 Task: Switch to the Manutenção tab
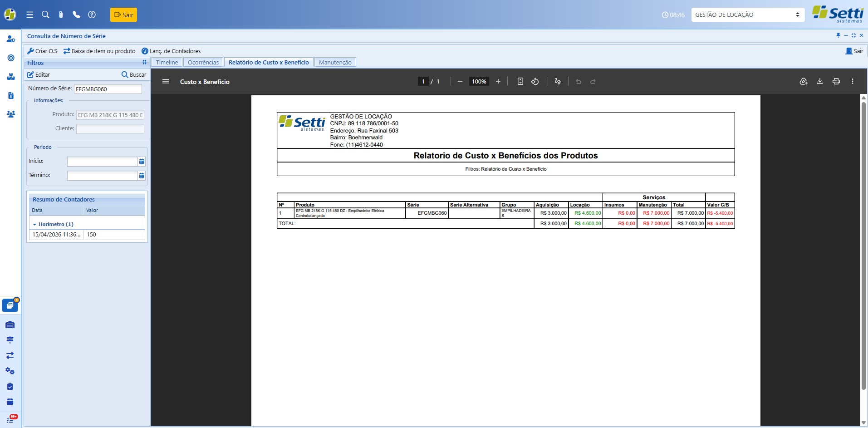(335, 63)
